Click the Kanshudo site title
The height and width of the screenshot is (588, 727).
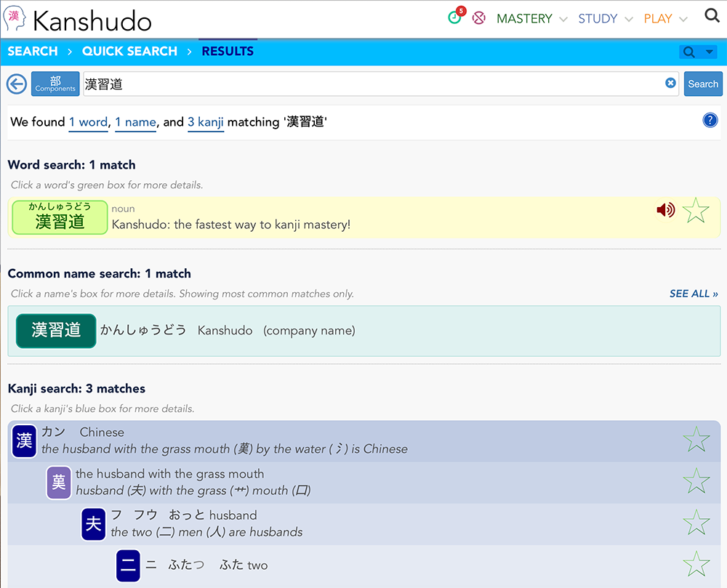click(92, 21)
